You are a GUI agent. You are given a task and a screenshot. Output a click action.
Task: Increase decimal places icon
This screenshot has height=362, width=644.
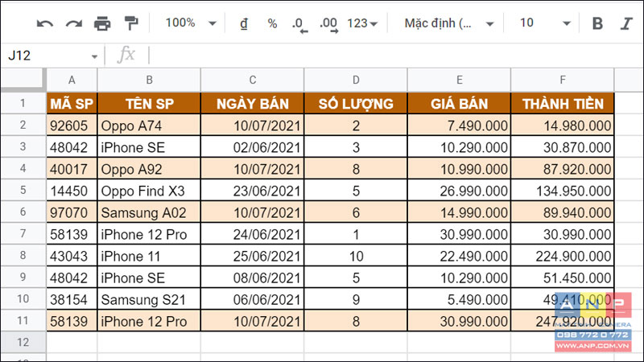328,24
